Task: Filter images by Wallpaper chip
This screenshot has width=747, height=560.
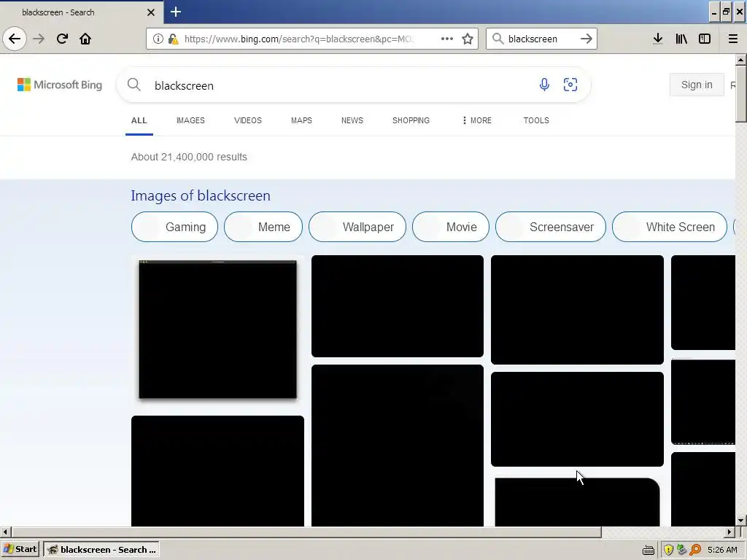Action: coord(357,227)
